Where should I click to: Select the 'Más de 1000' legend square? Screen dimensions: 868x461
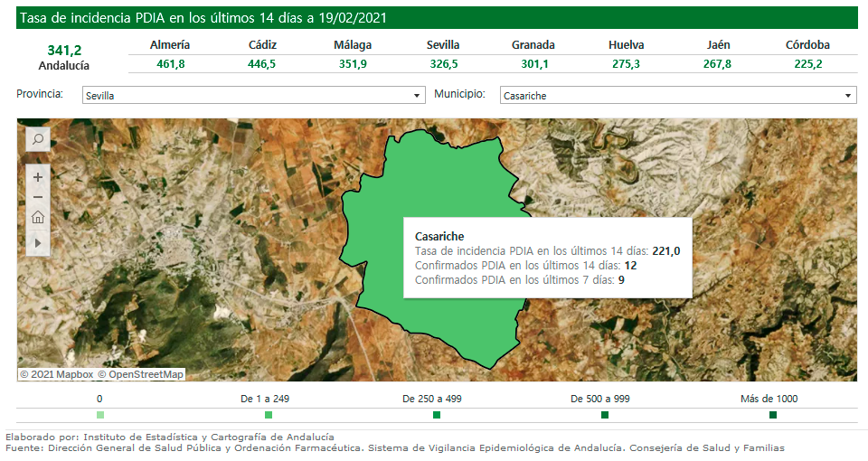[x=773, y=415]
